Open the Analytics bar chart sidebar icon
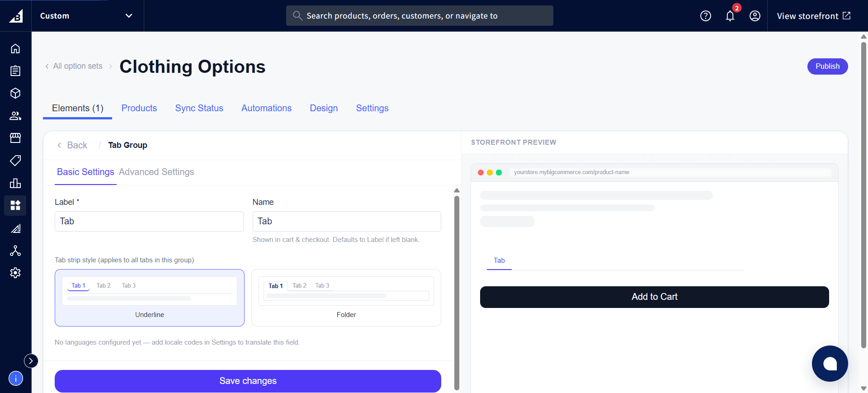The width and height of the screenshot is (868, 393). click(15, 183)
